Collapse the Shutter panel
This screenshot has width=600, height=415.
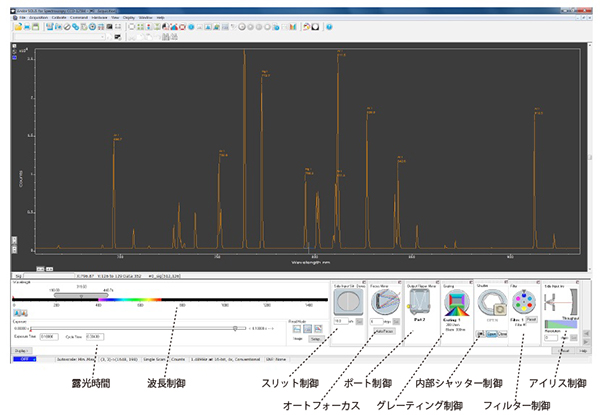click(x=506, y=283)
